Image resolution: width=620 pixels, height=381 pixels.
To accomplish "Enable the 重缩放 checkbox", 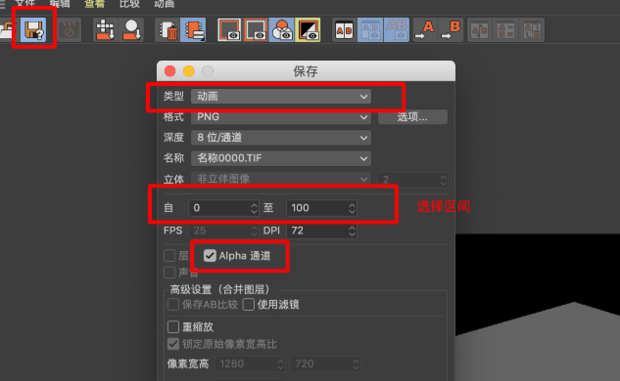I will 173,327.
